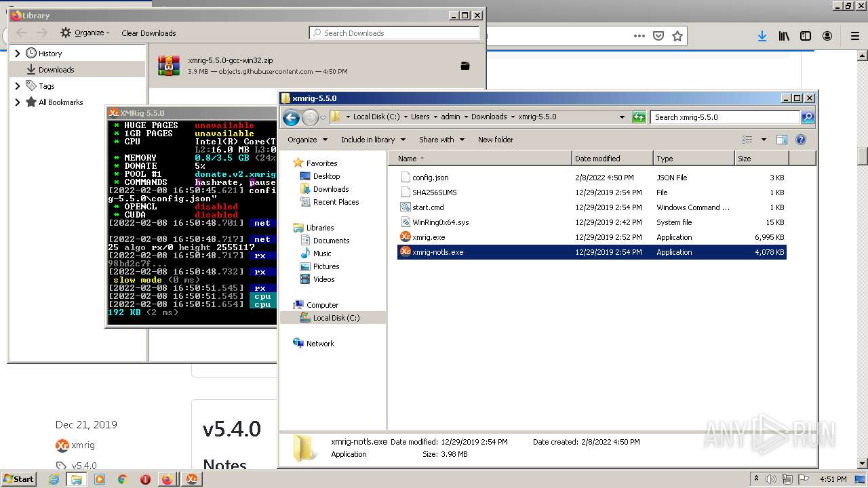Open Explorer Organize dropdown menu
Image resolution: width=868 pixels, height=488 pixels.
307,140
